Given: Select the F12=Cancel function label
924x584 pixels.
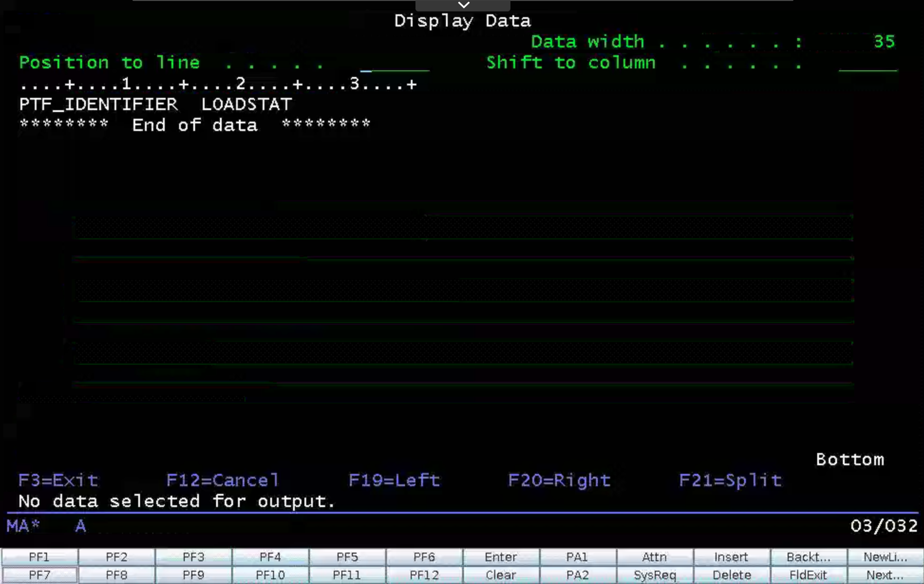Looking at the screenshot, I should click(223, 480).
